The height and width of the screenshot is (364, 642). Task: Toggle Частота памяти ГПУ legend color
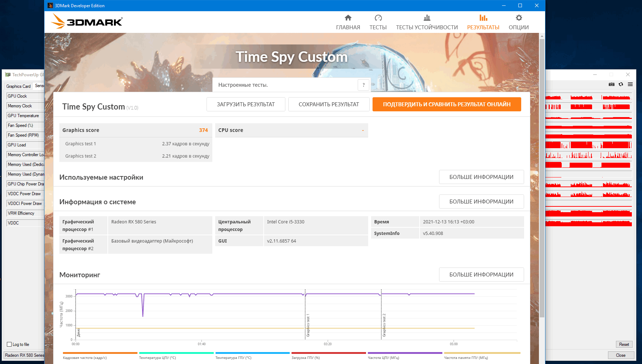click(x=482, y=353)
